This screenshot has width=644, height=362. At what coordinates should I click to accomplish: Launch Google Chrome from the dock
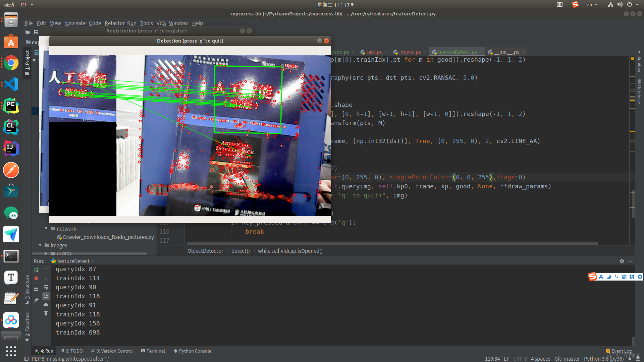click(x=11, y=63)
